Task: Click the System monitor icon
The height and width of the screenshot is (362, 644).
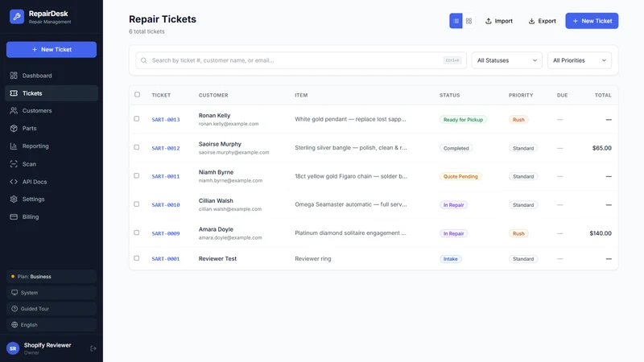Action: pyautogui.click(x=14, y=293)
